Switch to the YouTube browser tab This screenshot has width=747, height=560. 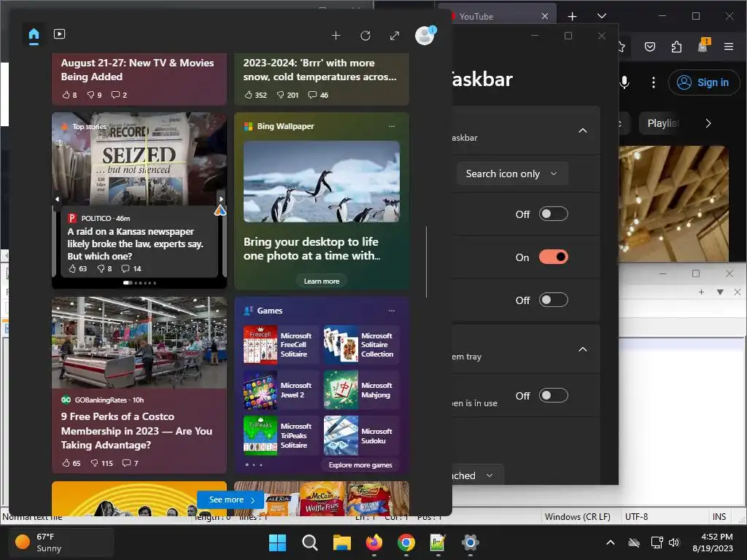tap(495, 16)
